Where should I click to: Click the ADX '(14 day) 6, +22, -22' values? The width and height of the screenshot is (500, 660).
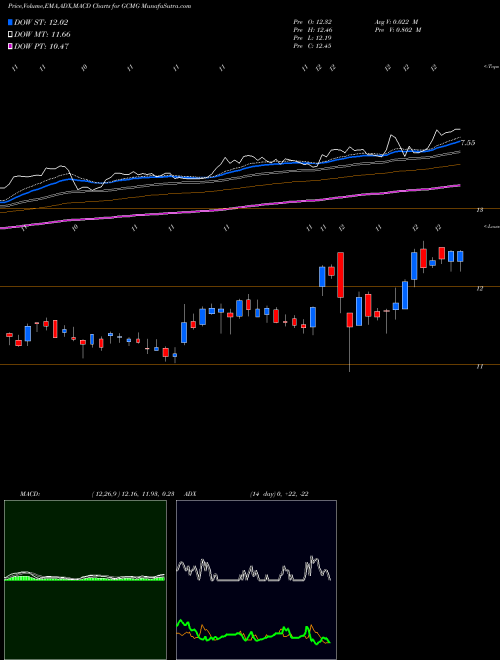pyautogui.click(x=279, y=494)
